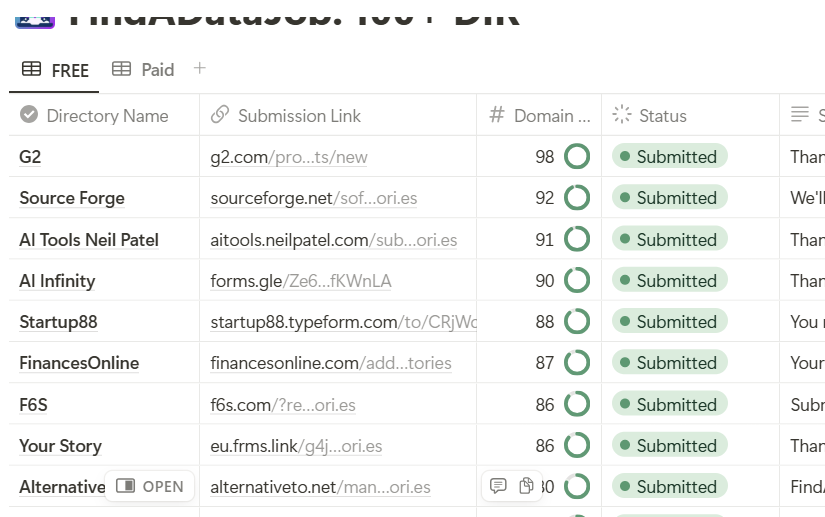825x517 pixels.
Task: Change Submitted status for Startup88
Action: 670,322
